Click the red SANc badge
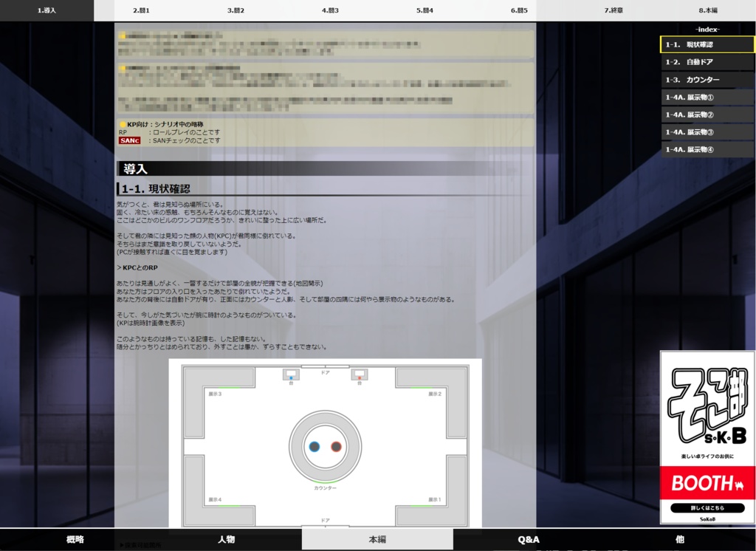 tap(130, 140)
